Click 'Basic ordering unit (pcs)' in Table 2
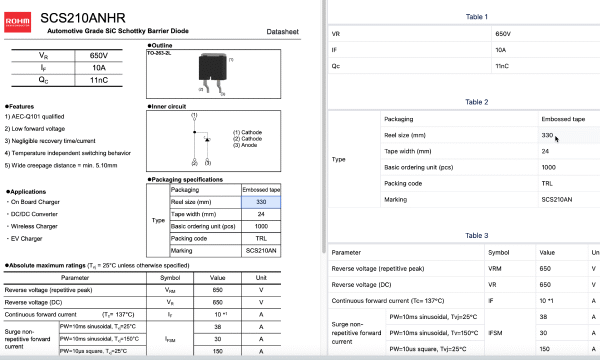The image size is (600, 360). coord(419,167)
